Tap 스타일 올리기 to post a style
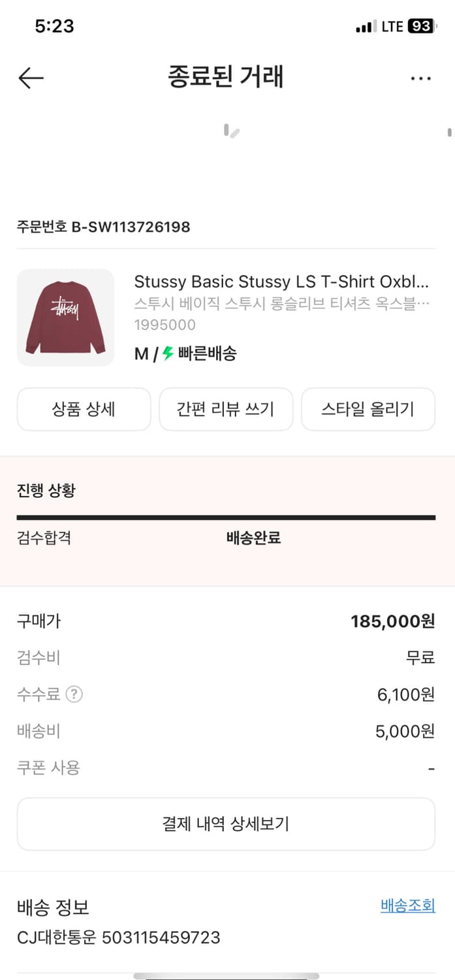The image size is (455, 980). [368, 409]
